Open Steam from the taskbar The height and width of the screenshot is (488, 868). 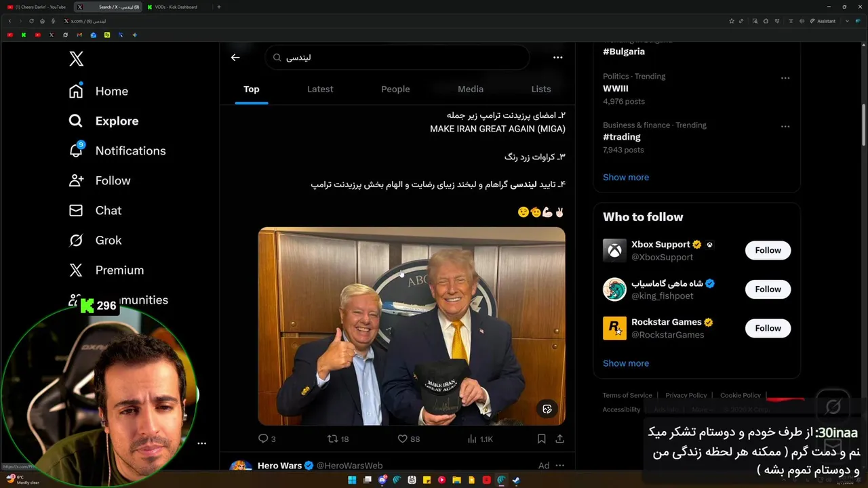click(x=516, y=480)
